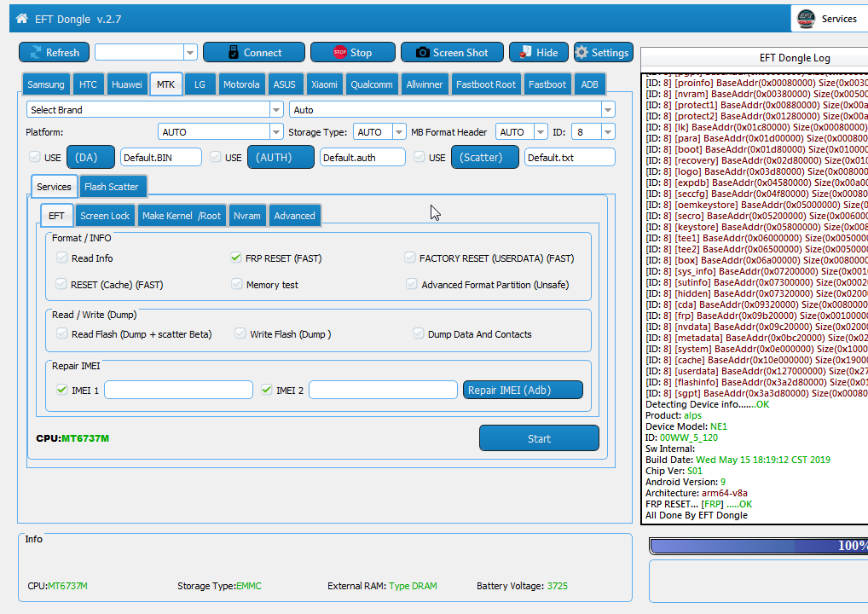This screenshot has width=868, height=614.
Task: Click the Storage Type:EMMC info text
Action: pos(219,586)
